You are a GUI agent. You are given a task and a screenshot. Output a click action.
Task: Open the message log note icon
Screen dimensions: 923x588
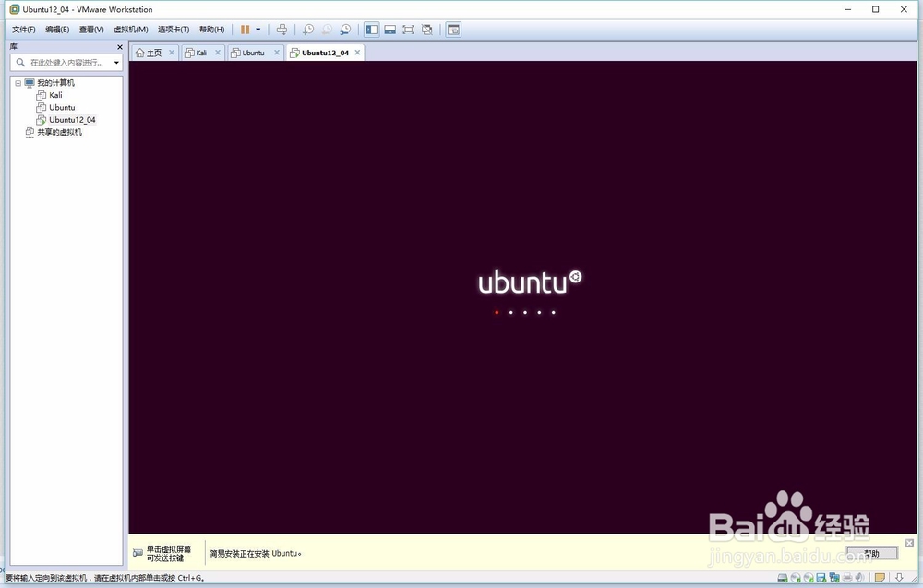pos(880,578)
